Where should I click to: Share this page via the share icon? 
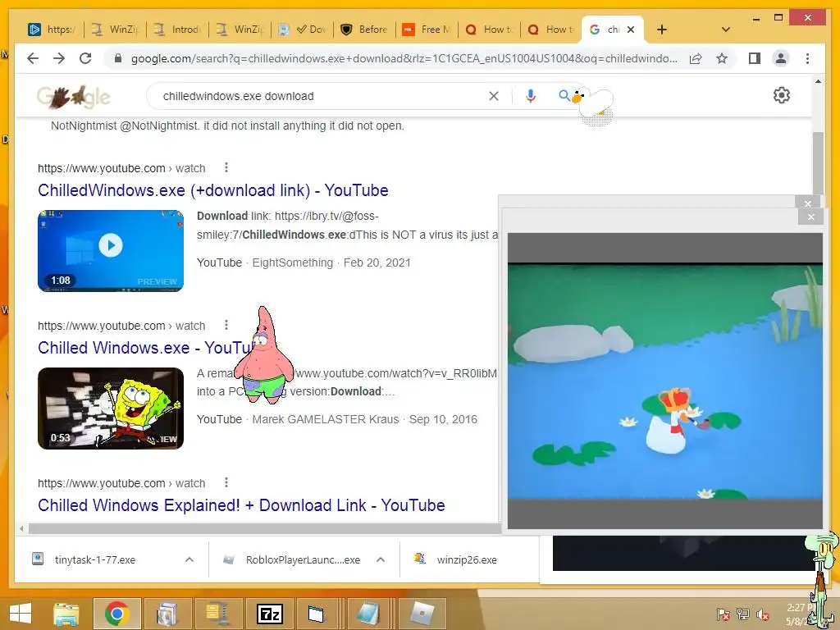click(x=696, y=58)
